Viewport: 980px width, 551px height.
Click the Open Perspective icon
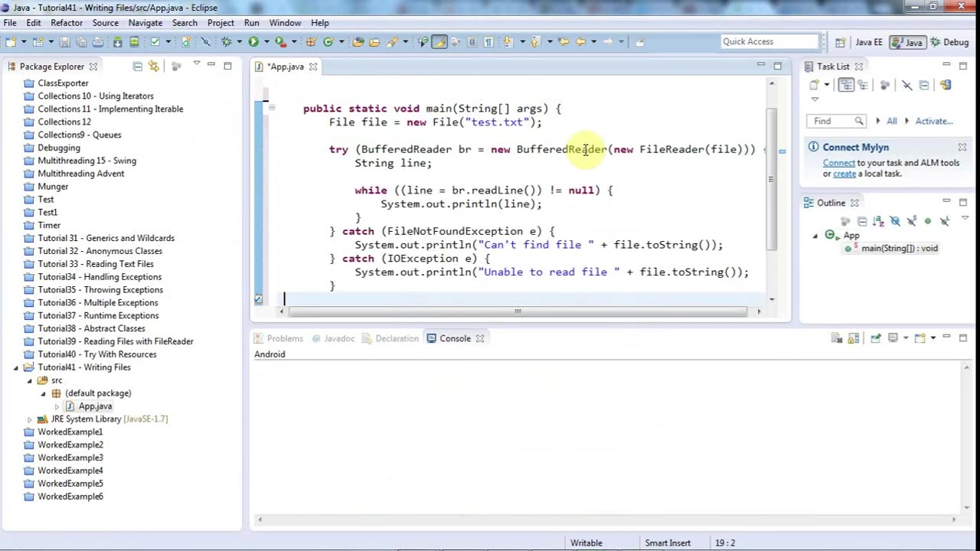pos(840,42)
